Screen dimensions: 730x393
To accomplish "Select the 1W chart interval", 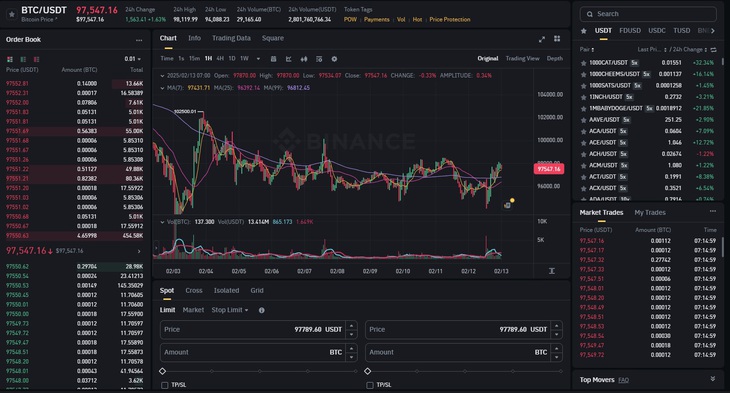I will click(x=244, y=59).
